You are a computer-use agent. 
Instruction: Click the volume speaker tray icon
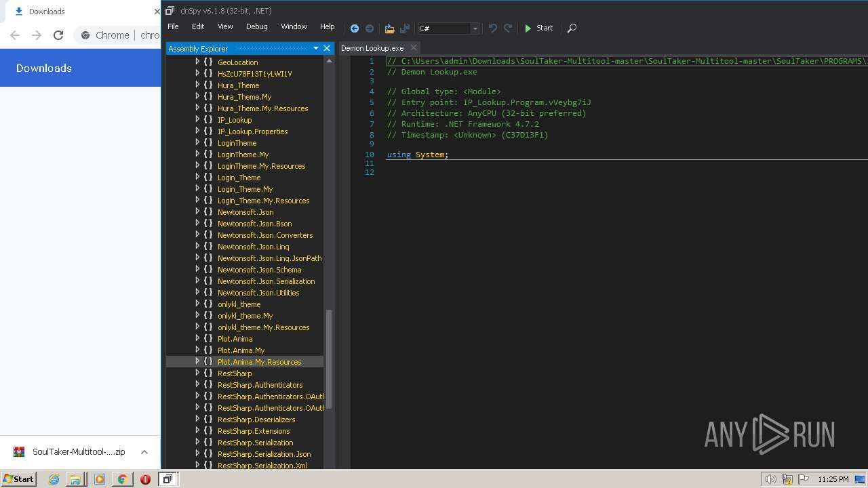click(x=770, y=479)
